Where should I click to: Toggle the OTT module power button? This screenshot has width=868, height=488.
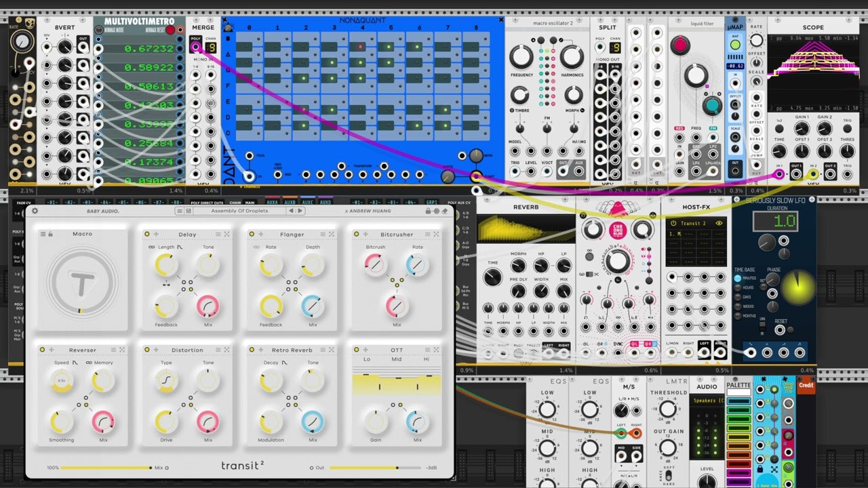click(357, 350)
